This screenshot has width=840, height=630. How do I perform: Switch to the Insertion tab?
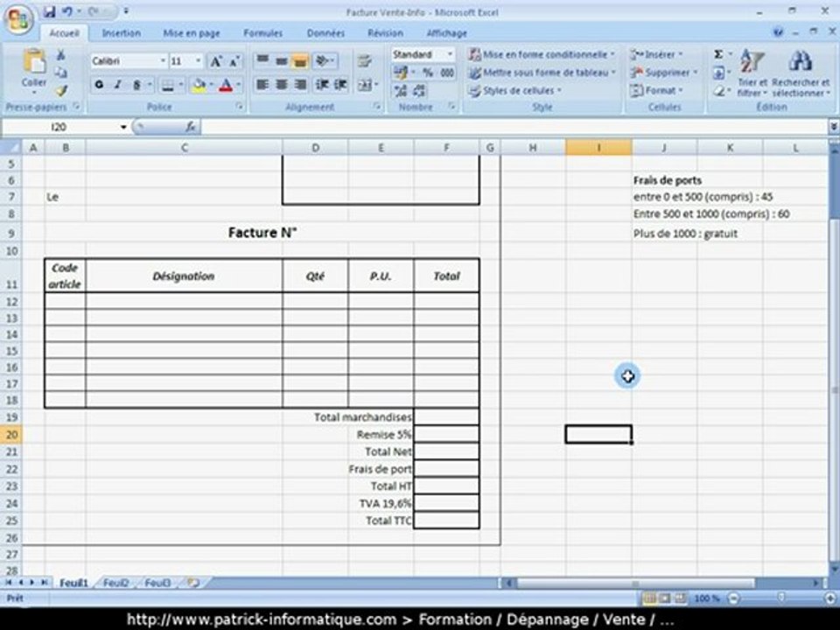tap(121, 33)
